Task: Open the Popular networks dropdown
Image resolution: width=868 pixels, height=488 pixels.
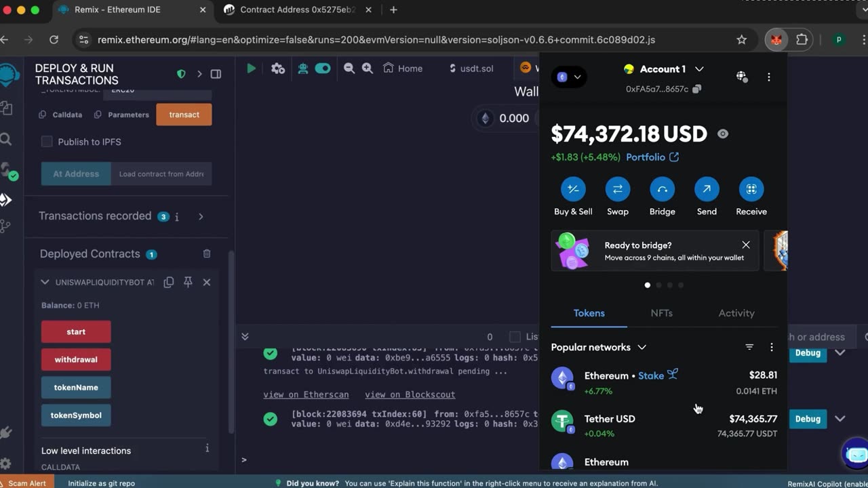Action: click(599, 347)
